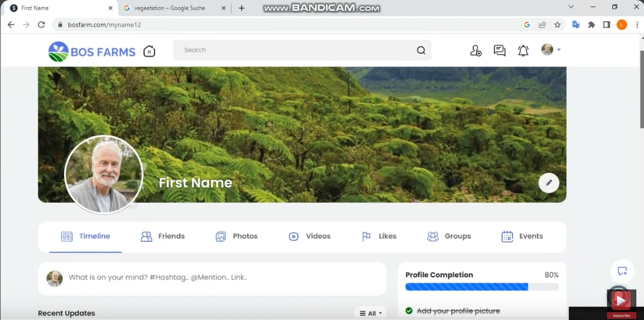This screenshot has width=644, height=320.
Task: Click the Google icon in address bar
Action: pos(527,25)
